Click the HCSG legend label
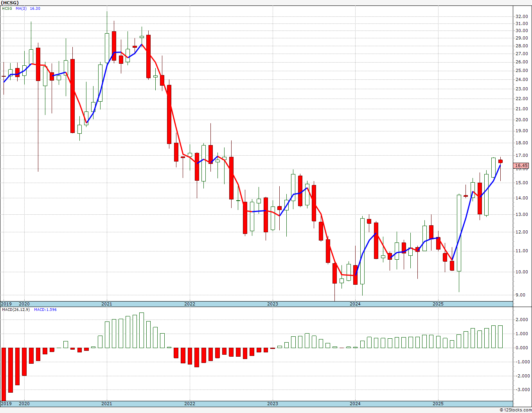This screenshot has height=413, width=532. point(7,8)
